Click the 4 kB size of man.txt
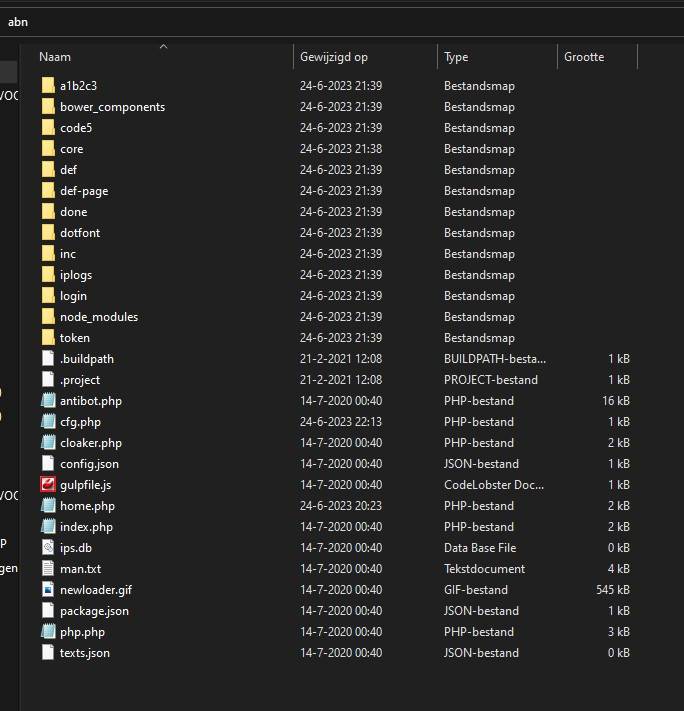Viewport: 684px width, 711px height. (619, 569)
